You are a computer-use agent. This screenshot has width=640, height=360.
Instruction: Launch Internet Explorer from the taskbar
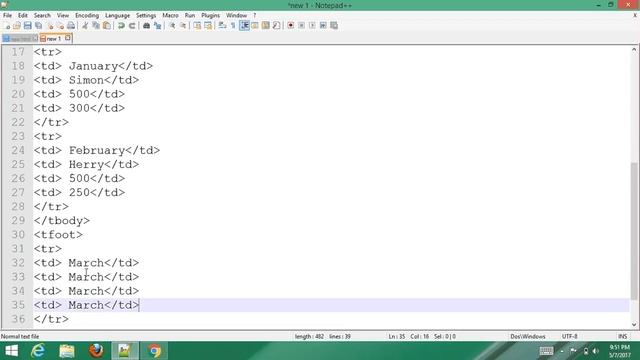tap(38, 351)
